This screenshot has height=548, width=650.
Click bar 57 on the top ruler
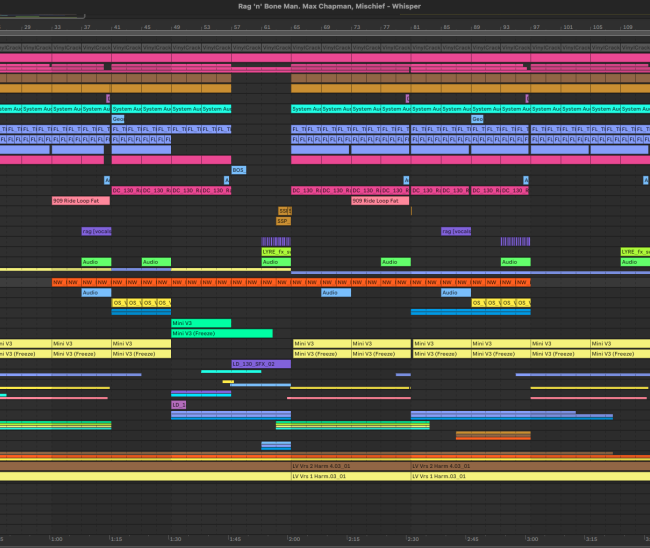click(237, 27)
